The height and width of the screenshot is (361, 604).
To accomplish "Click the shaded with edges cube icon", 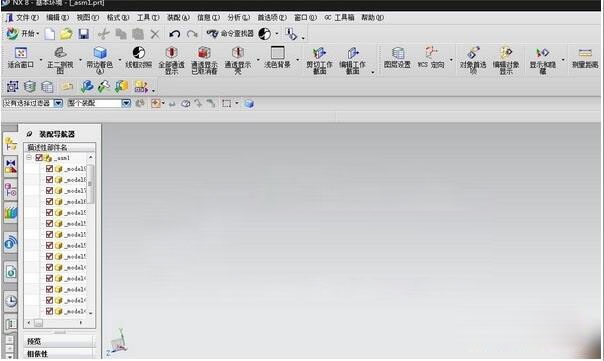I will pos(100,53).
